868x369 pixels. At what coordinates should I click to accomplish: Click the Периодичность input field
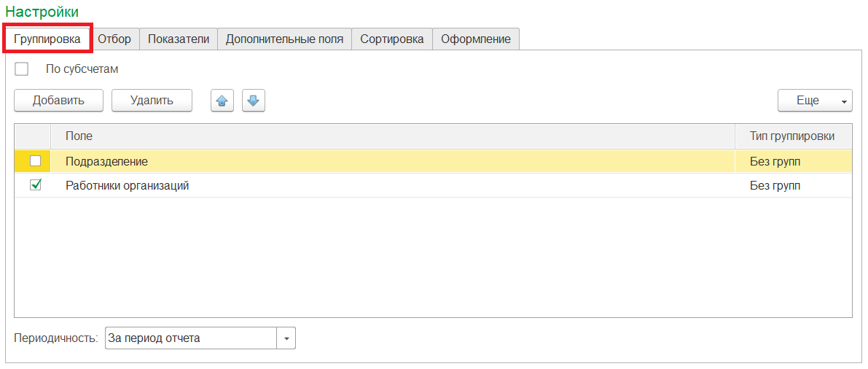coord(190,338)
